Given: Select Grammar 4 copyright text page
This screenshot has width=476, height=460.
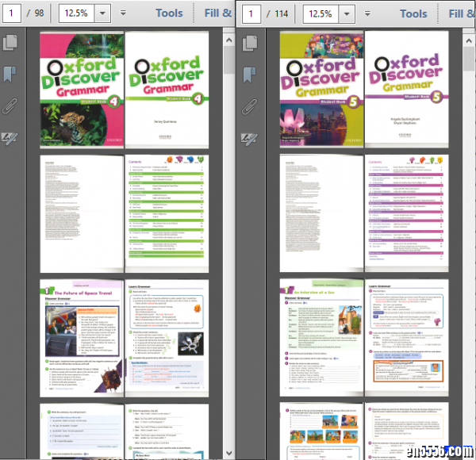Looking at the screenshot, I should coord(82,214).
